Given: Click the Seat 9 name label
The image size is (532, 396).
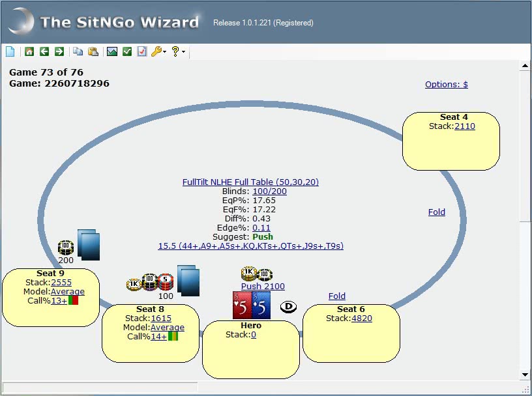Looking at the screenshot, I should coord(50,274).
